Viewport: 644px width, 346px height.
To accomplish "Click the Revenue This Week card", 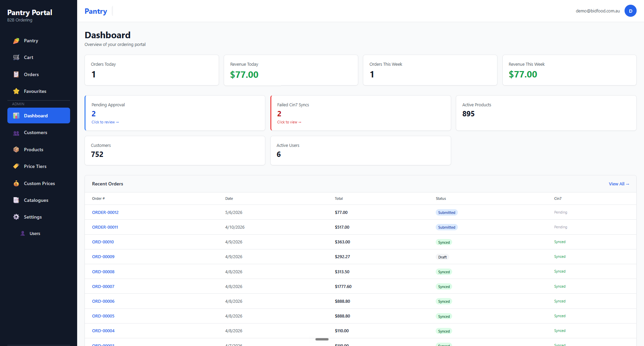I will (x=569, y=70).
